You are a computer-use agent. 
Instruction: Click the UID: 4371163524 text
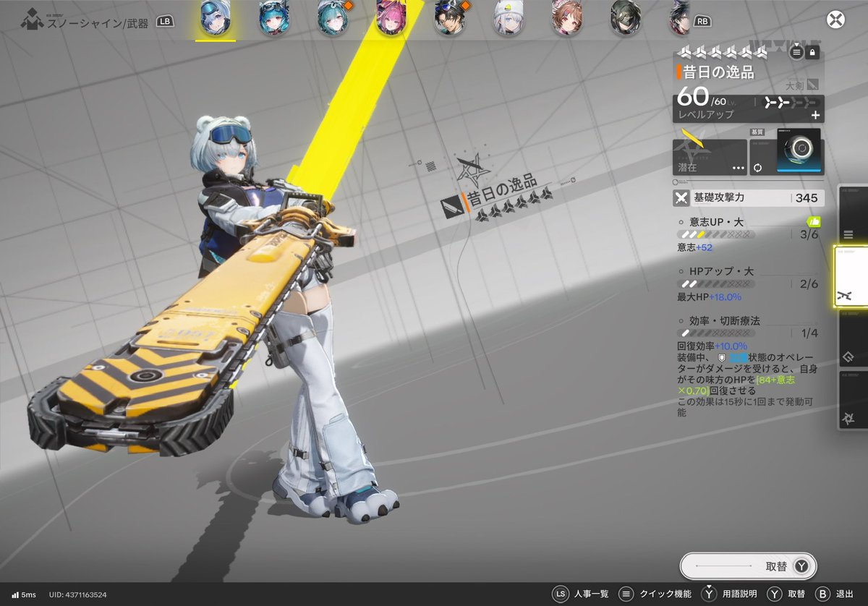click(78, 594)
